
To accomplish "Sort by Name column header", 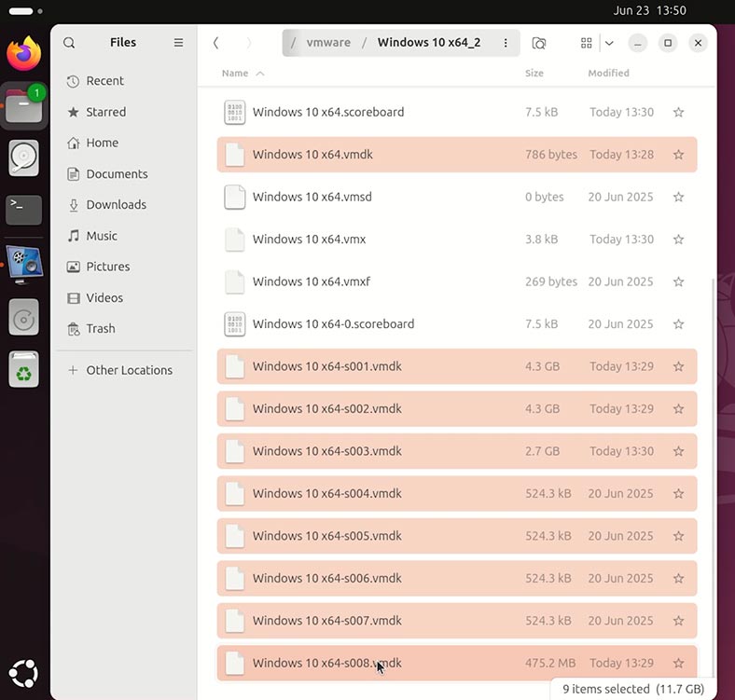I will [235, 73].
